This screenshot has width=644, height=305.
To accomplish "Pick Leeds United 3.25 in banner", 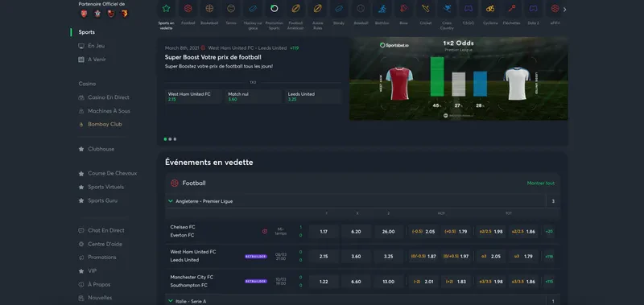I will point(313,97).
